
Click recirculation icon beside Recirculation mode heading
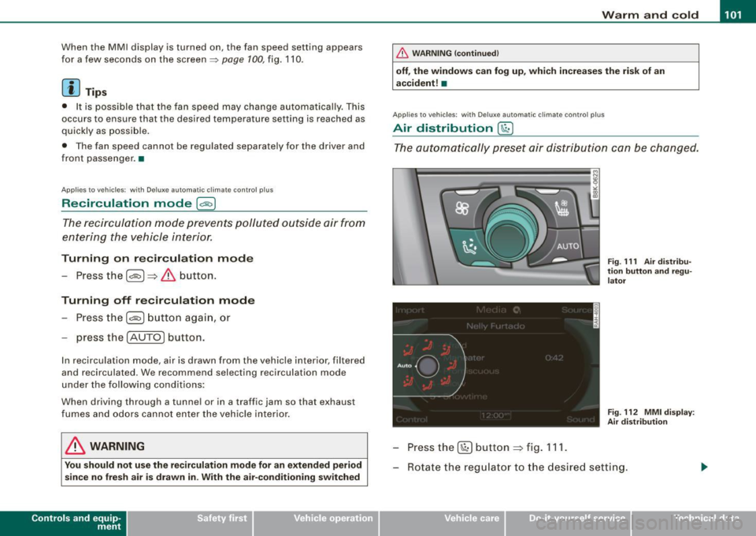(x=206, y=203)
